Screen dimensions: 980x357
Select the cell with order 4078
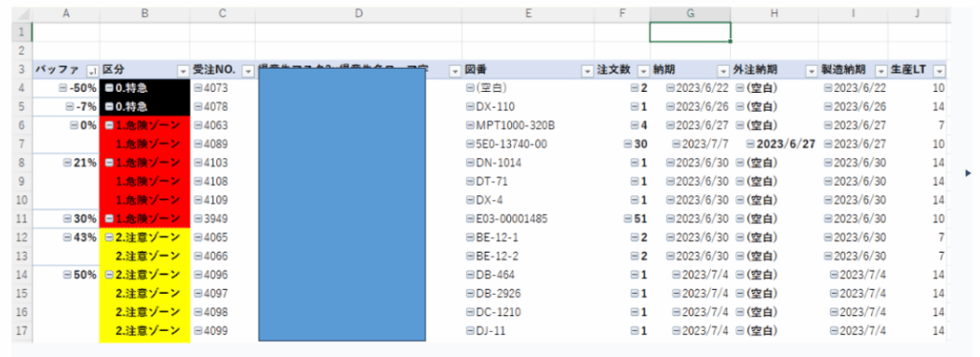(222, 106)
